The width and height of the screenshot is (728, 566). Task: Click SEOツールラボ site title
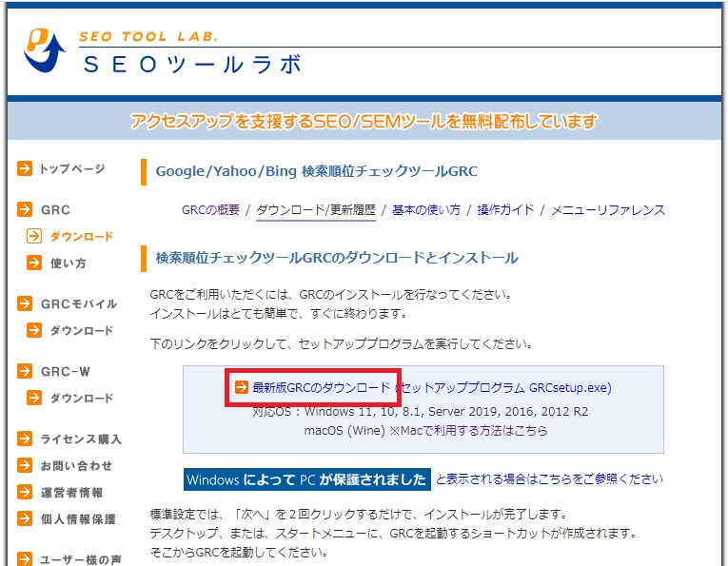tap(192, 64)
